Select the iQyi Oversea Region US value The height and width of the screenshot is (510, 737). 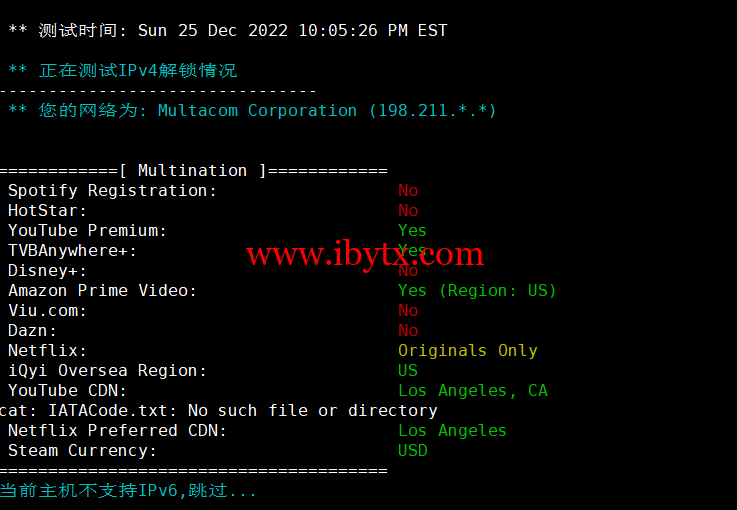408,370
